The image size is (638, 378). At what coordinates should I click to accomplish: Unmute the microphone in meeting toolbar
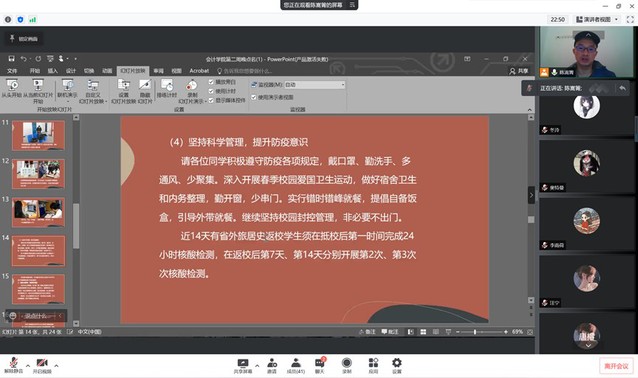coord(13,365)
